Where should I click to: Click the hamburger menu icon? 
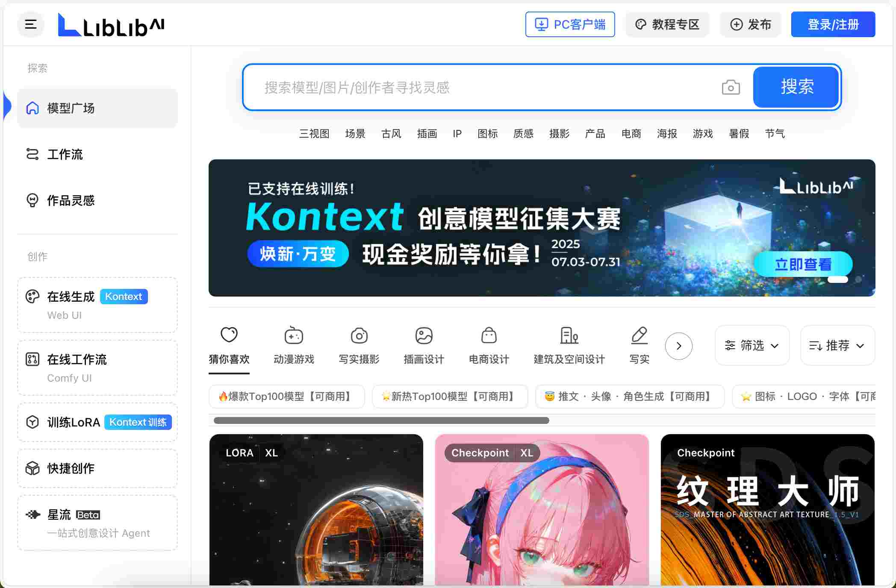[31, 24]
